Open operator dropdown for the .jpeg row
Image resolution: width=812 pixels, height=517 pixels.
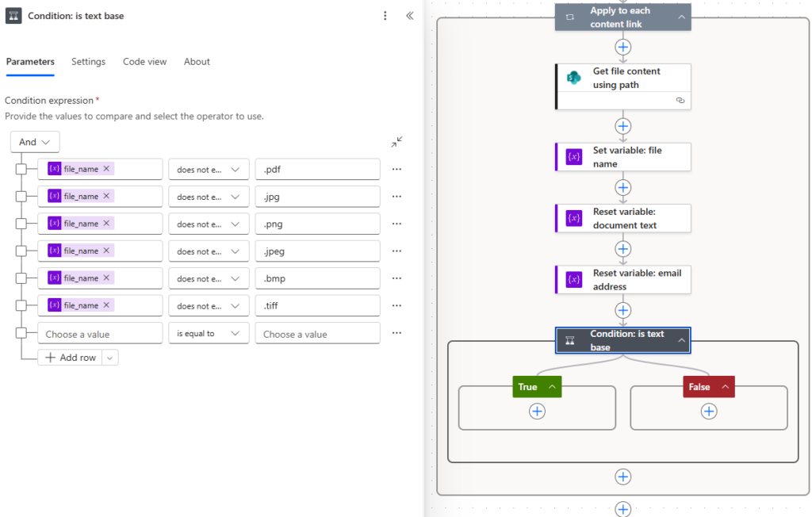click(x=209, y=251)
